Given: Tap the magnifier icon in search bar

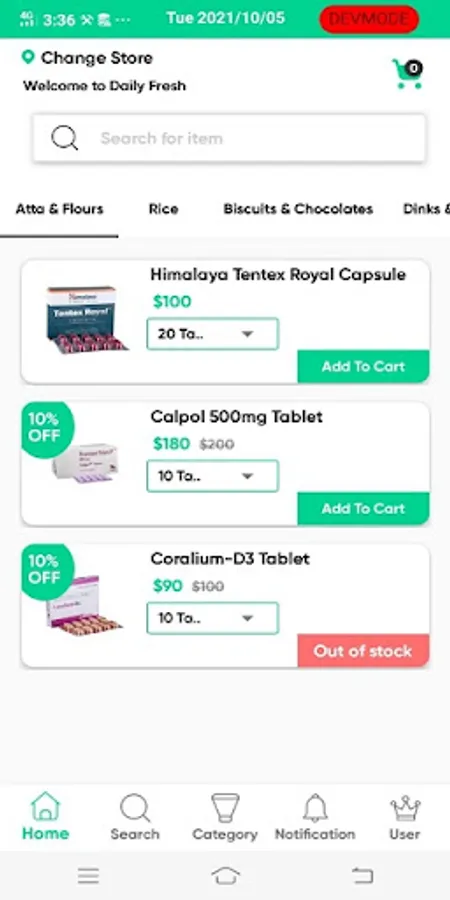Looking at the screenshot, I should pyautogui.click(x=64, y=138).
